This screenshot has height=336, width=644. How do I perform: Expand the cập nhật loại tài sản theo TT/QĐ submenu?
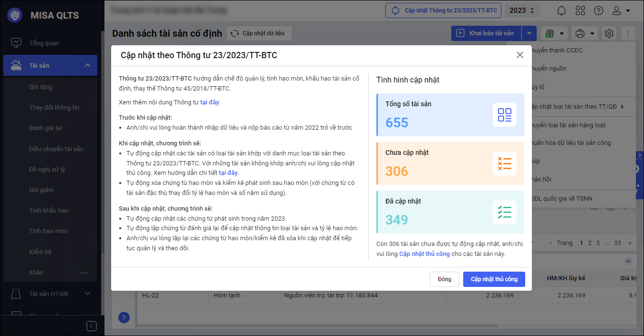coord(622,107)
